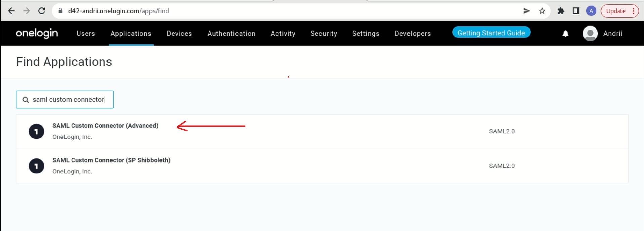644x231 pixels.
Task: Click the SAML Custom Connector (Advanced) icon
Action: 36,131
